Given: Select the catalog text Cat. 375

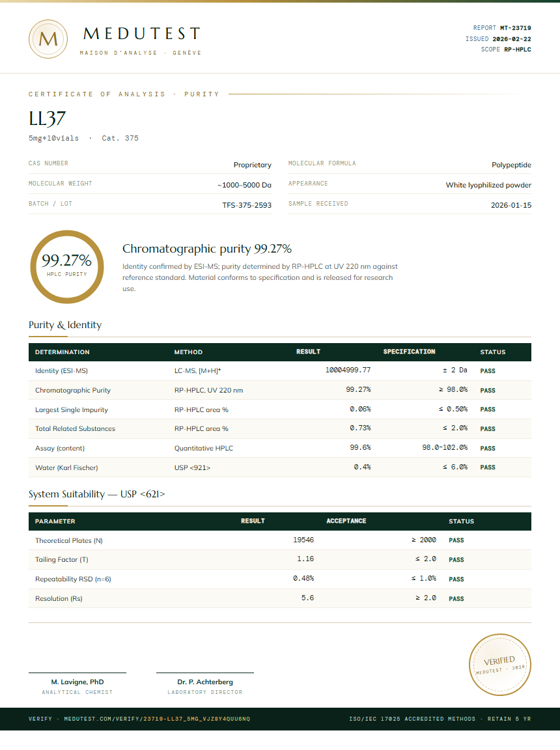Looking at the screenshot, I should 120,138.
